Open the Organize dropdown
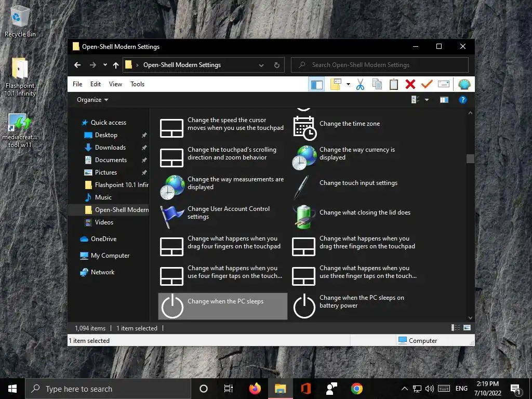Image resolution: width=532 pixels, height=399 pixels. [92, 100]
